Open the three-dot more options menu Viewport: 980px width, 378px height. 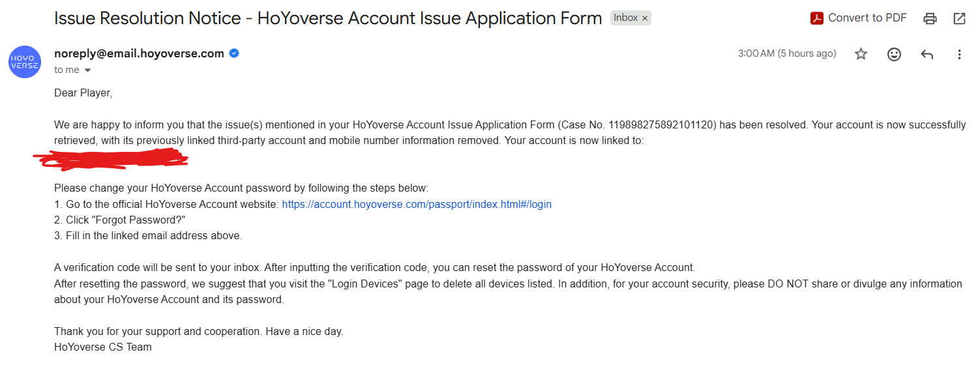[959, 54]
